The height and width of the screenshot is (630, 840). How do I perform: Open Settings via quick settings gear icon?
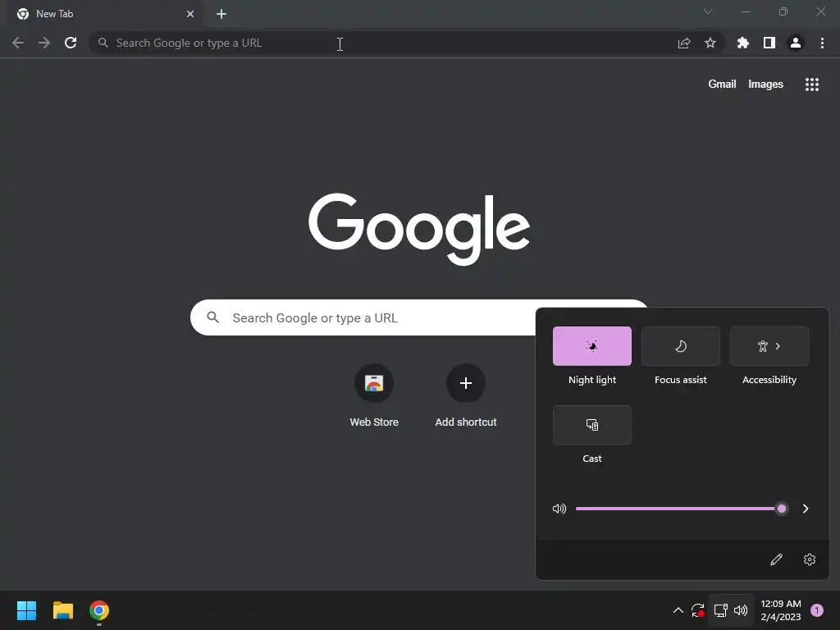click(x=810, y=559)
